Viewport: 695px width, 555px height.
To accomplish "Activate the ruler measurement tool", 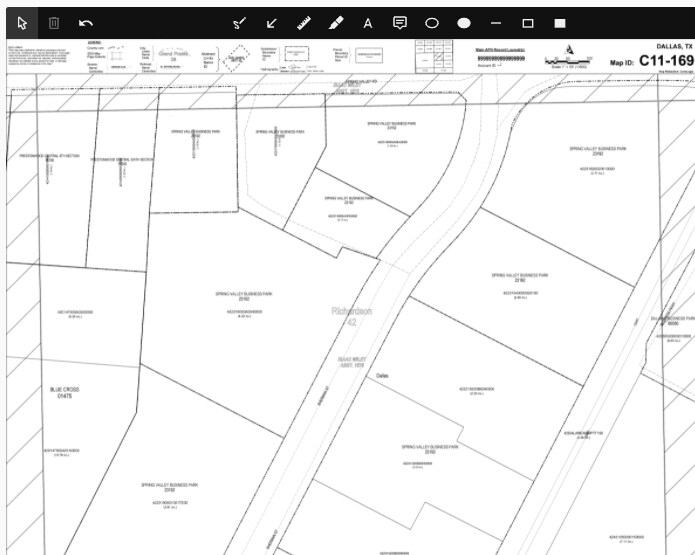I will pyautogui.click(x=303, y=22).
